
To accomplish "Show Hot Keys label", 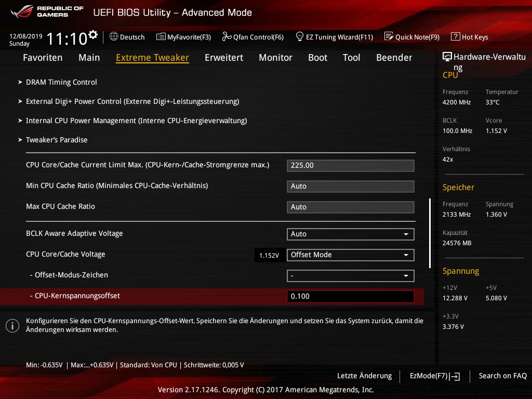I will pyautogui.click(x=475, y=37).
